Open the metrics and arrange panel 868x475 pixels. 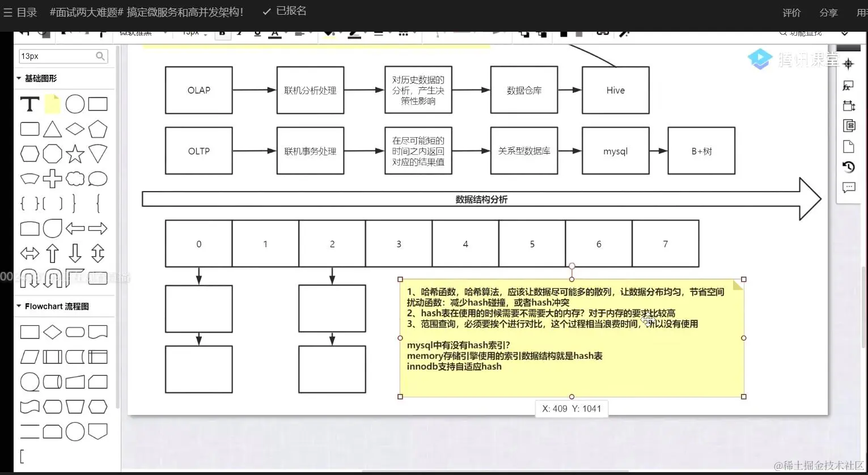pyautogui.click(x=849, y=105)
